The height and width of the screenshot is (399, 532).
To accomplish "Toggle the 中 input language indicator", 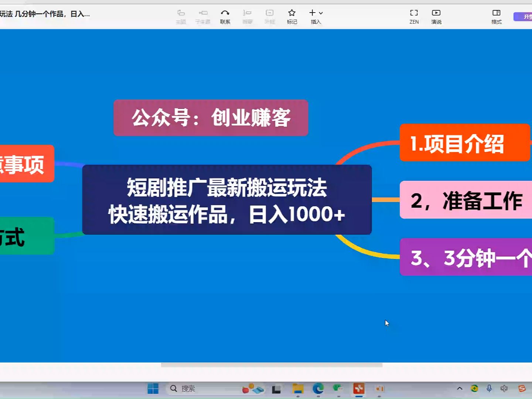I will 504,388.
